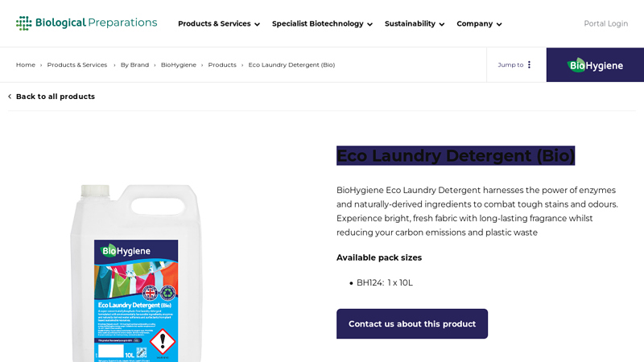
Task: Click the Jump to menu label
Action: [510, 65]
